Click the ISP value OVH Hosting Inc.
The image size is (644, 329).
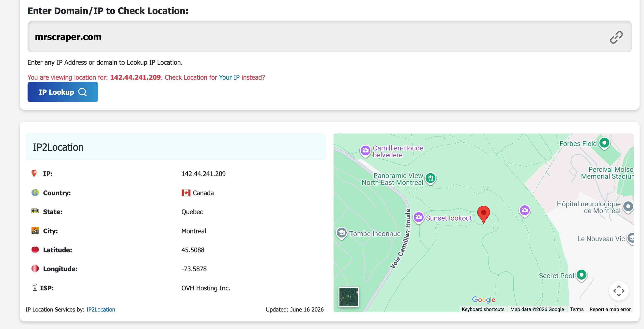tap(206, 288)
